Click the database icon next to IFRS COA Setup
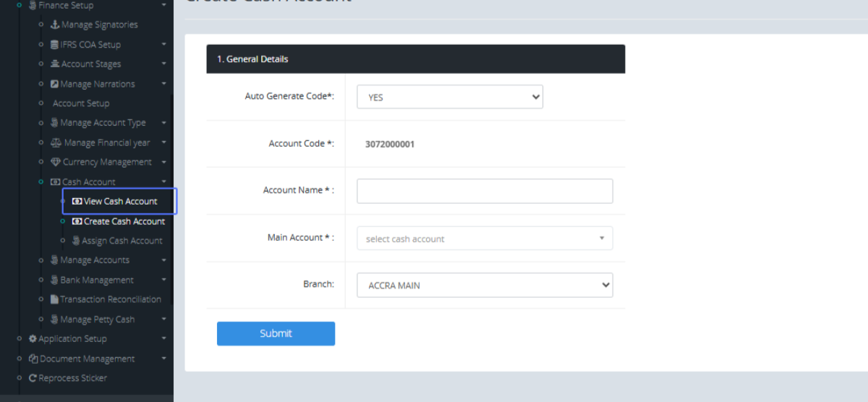This screenshot has height=402, width=868. pos(54,45)
